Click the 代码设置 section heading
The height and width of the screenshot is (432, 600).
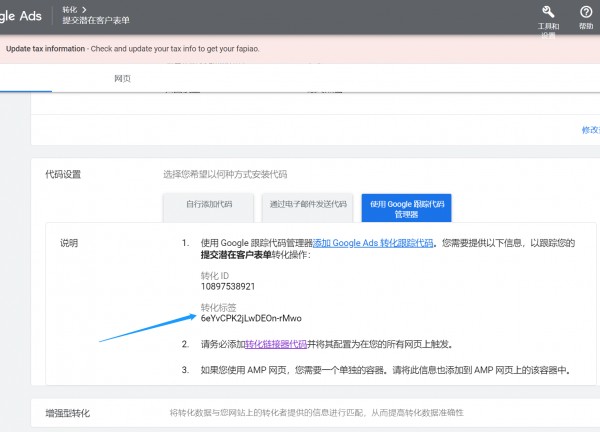(63, 174)
